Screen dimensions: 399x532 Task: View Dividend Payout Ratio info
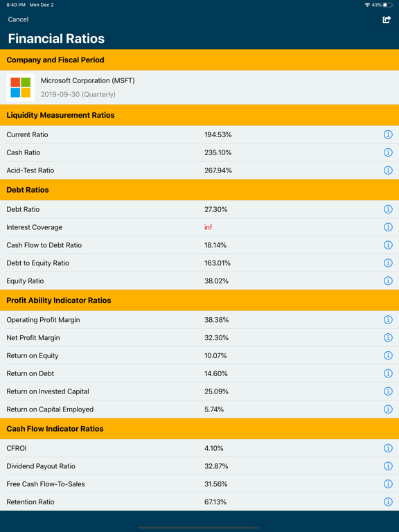(x=388, y=466)
